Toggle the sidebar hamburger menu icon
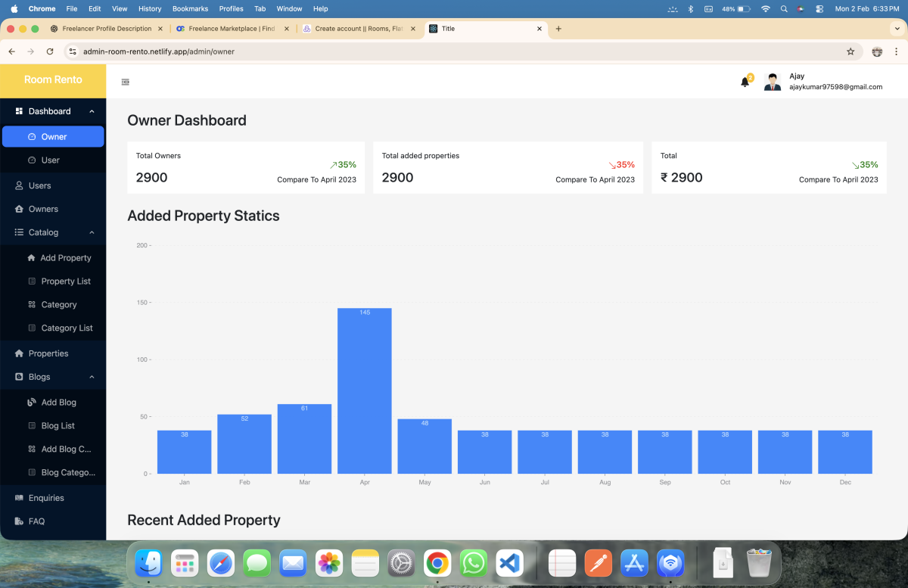The width and height of the screenshot is (908, 588). (126, 82)
